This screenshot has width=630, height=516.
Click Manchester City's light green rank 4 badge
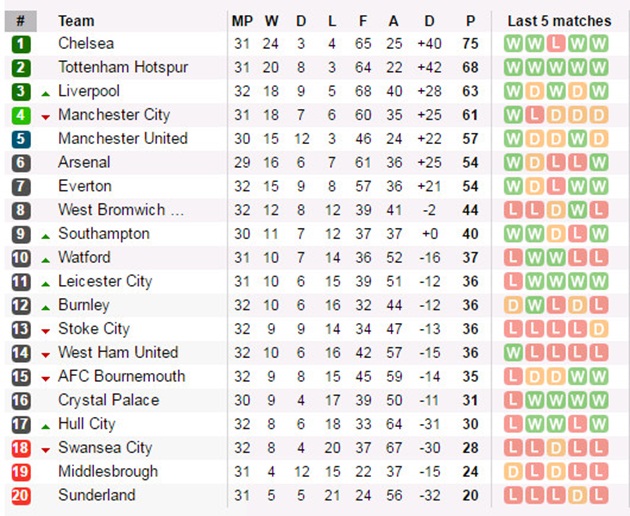20,115
